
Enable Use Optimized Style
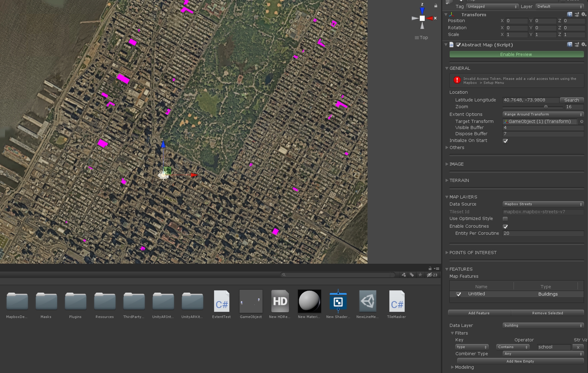tap(505, 219)
